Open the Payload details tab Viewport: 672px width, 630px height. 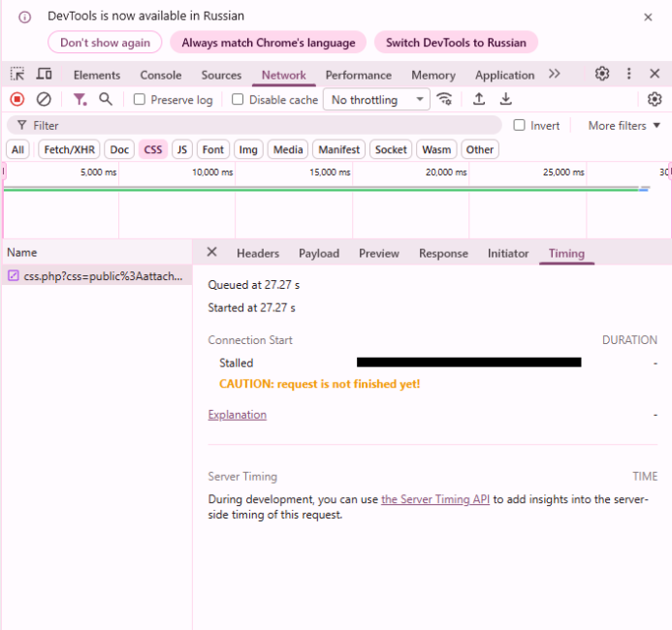(319, 253)
